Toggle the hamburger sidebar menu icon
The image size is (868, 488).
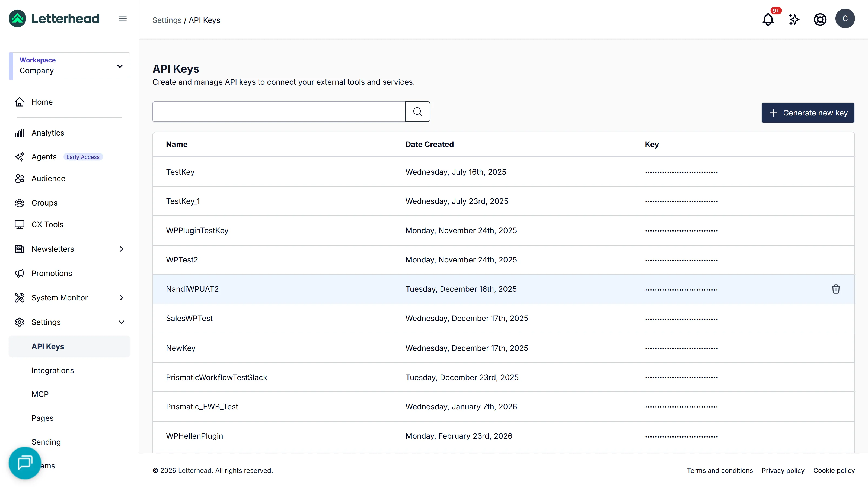[123, 18]
